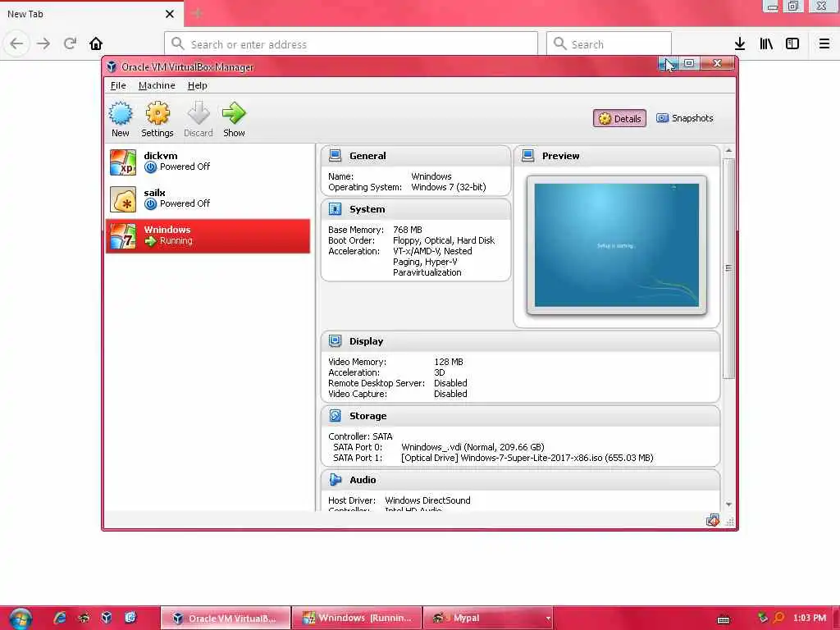Image resolution: width=840 pixels, height=630 pixels.
Task: Open the browser Library icon
Action: [x=766, y=43]
